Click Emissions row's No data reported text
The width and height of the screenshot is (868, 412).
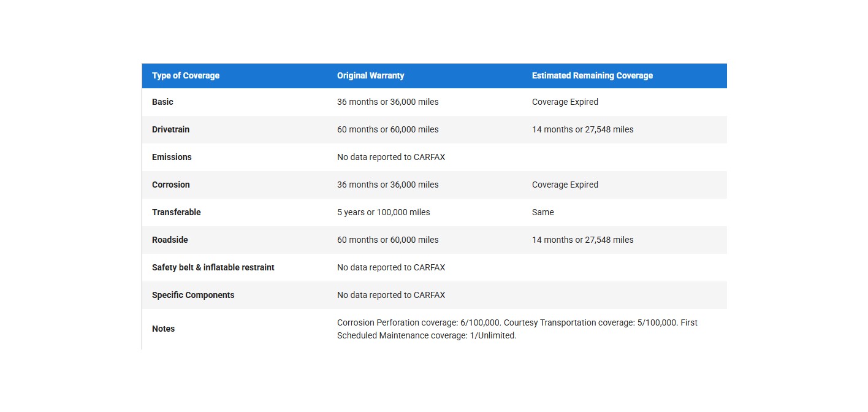(391, 157)
